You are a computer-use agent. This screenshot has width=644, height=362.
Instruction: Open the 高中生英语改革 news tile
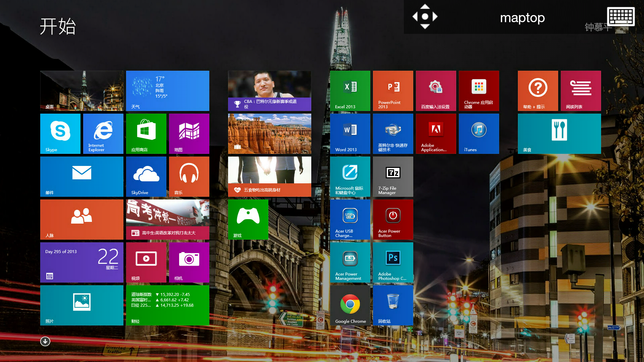pos(168,220)
